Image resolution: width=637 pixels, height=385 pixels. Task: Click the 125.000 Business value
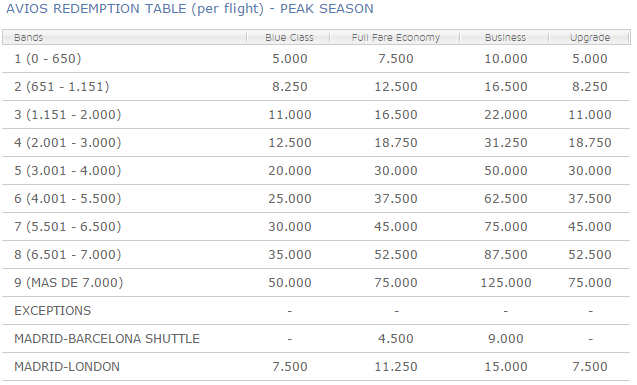click(506, 283)
